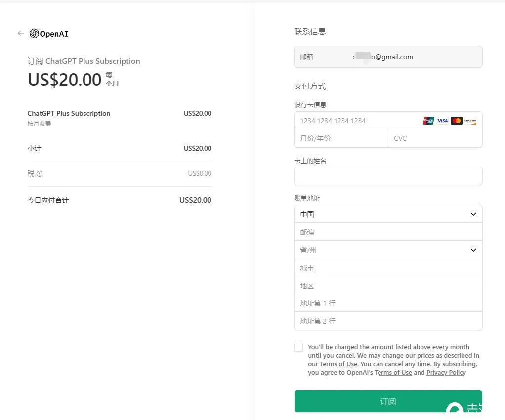The height and width of the screenshot is (420, 505).
Task: Open first Terms of Use link
Action: click(338, 364)
